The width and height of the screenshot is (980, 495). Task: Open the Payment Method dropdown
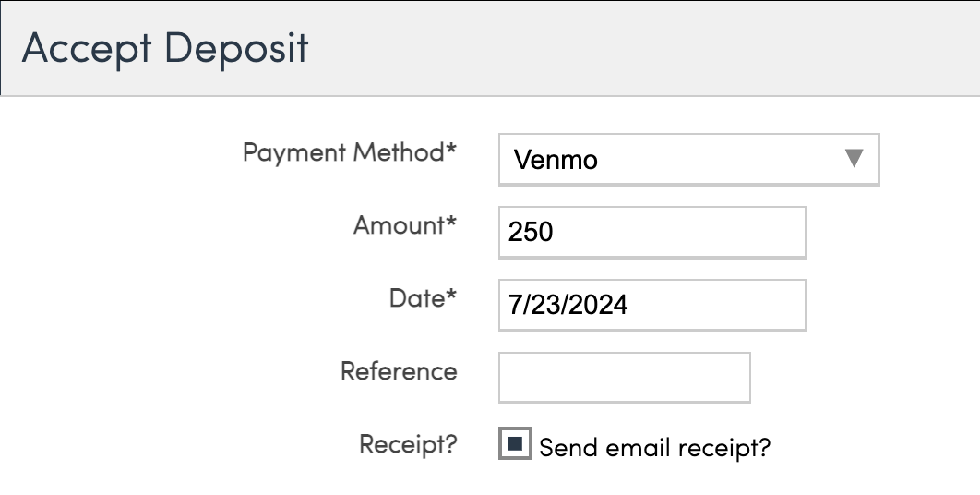click(x=687, y=160)
